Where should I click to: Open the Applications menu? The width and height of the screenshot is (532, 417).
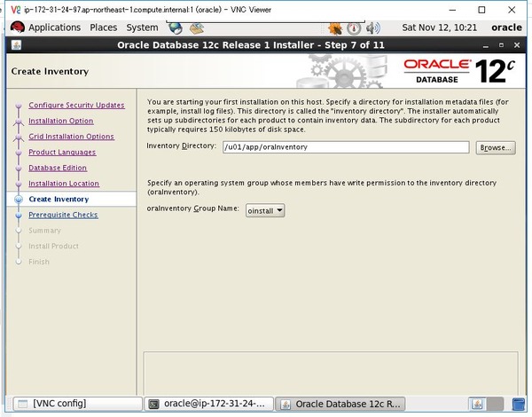(54, 28)
